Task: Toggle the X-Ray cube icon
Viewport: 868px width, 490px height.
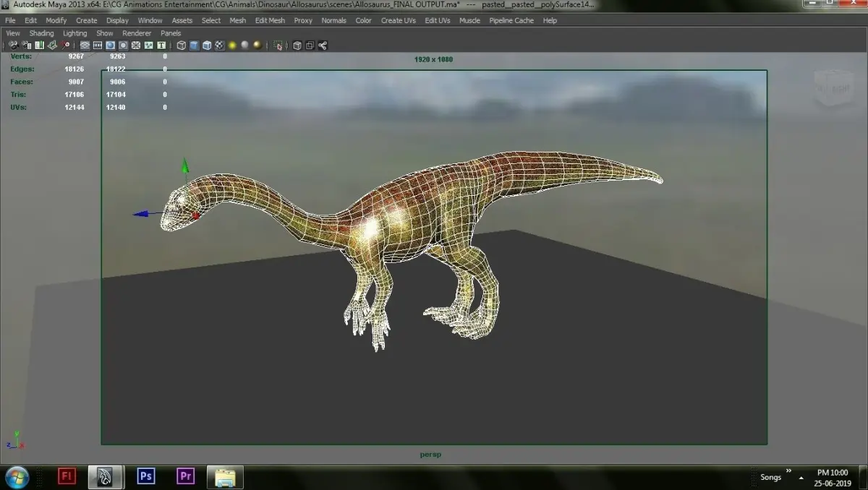Action: pos(297,46)
